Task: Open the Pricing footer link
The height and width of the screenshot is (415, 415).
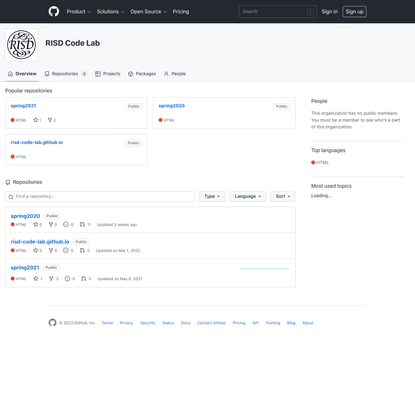Action: (239, 323)
